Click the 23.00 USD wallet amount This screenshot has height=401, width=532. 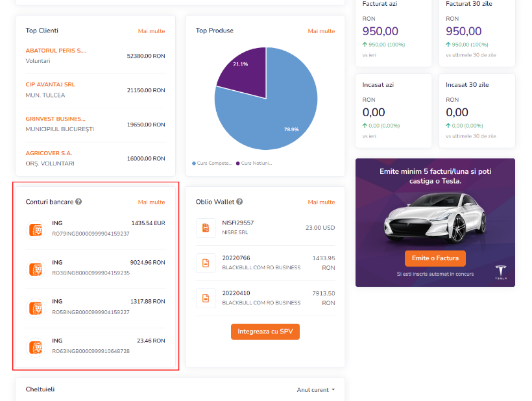pyautogui.click(x=320, y=228)
